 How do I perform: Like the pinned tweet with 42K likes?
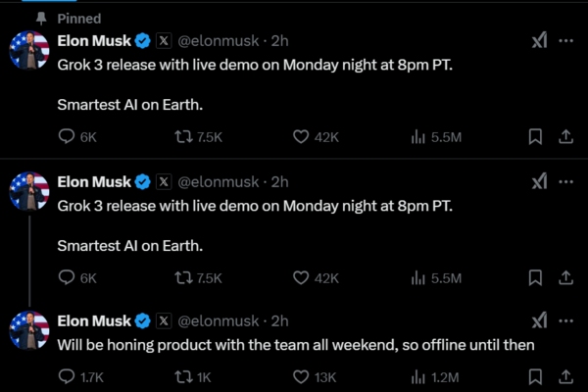pyautogui.click(x=302, y=137)
